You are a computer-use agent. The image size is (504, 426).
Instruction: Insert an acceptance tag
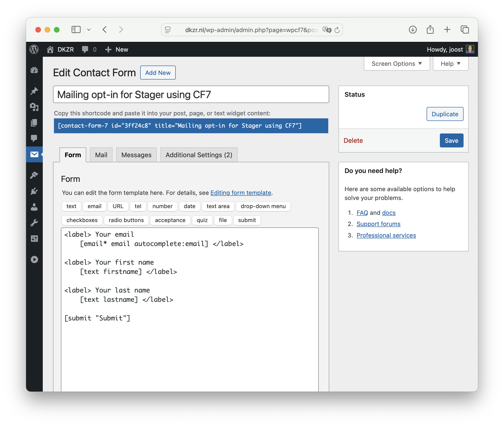tap(170, 220)
